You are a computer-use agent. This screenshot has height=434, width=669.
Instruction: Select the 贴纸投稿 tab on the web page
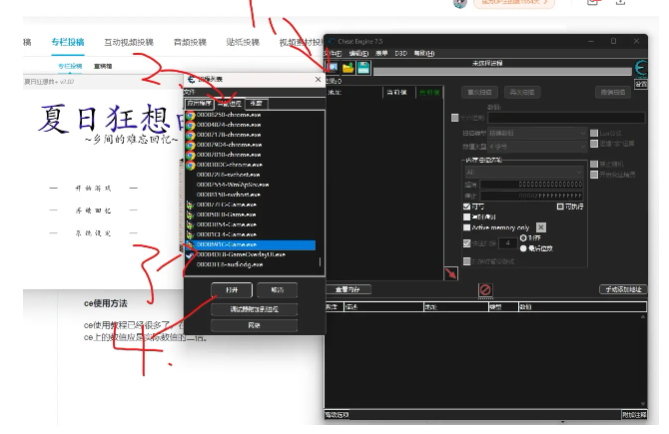[x=243, y=42]
